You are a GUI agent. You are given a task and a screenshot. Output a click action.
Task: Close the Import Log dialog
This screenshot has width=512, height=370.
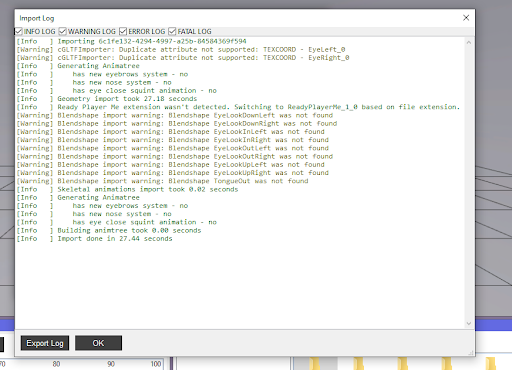click(466, 18)
